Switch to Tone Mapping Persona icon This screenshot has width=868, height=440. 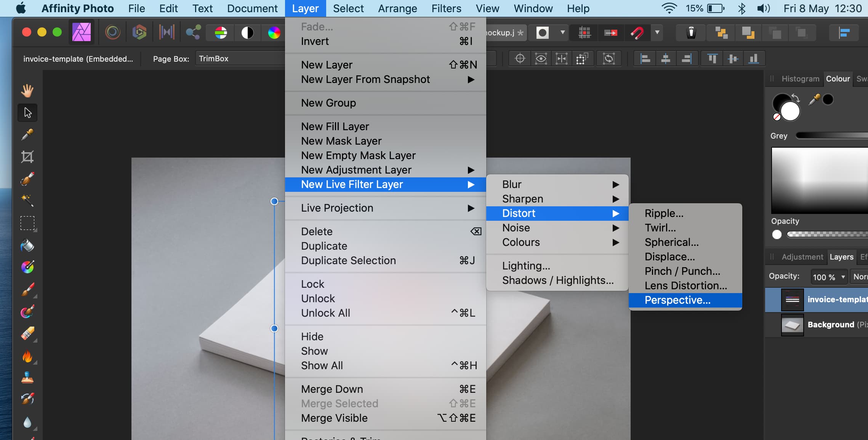coord(167,32)
